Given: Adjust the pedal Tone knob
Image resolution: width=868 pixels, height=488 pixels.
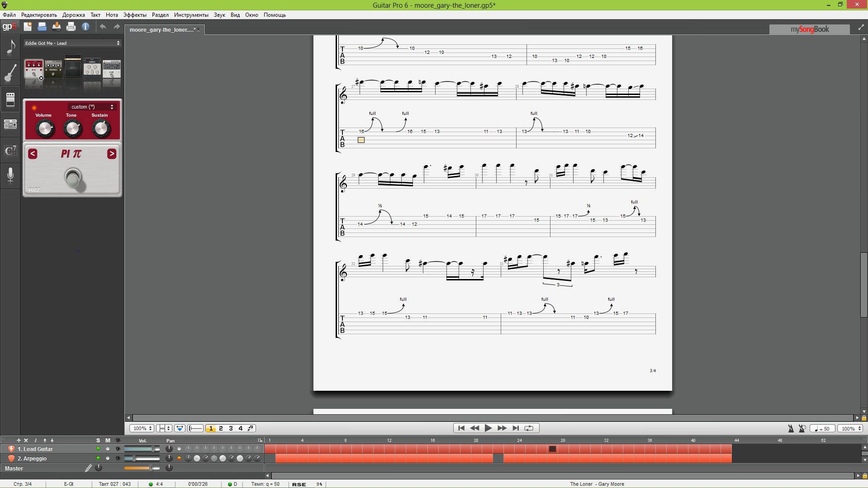Looking at the screenshot, I should (x=73, y=129).
